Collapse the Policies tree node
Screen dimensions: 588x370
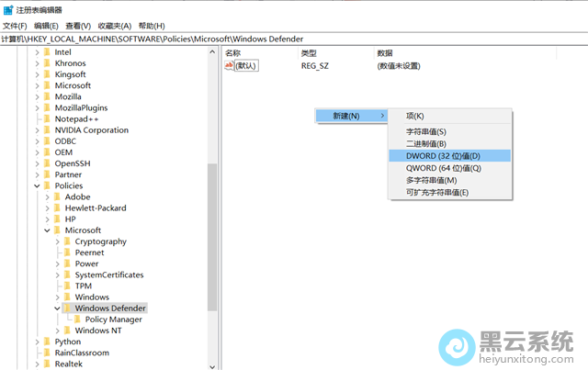point(36,185)
